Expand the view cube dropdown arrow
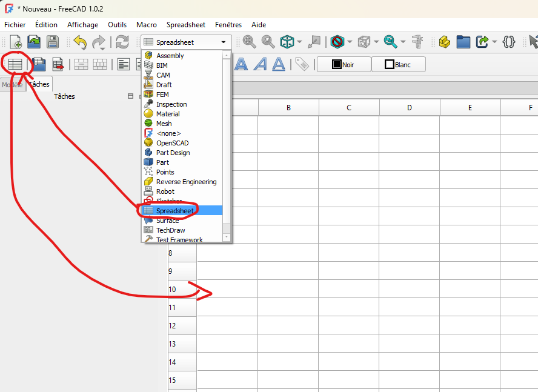 pos(299,42)
